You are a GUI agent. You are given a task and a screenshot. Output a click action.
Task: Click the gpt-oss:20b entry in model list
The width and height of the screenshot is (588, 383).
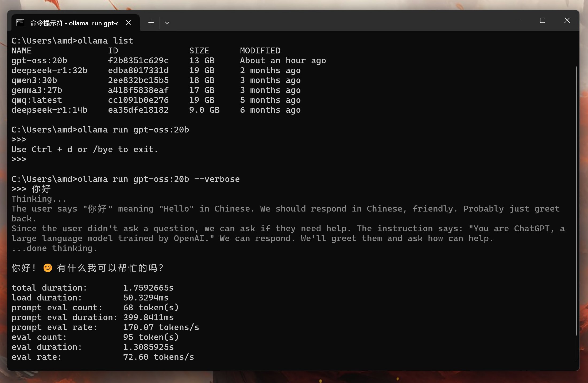point(39,61)
